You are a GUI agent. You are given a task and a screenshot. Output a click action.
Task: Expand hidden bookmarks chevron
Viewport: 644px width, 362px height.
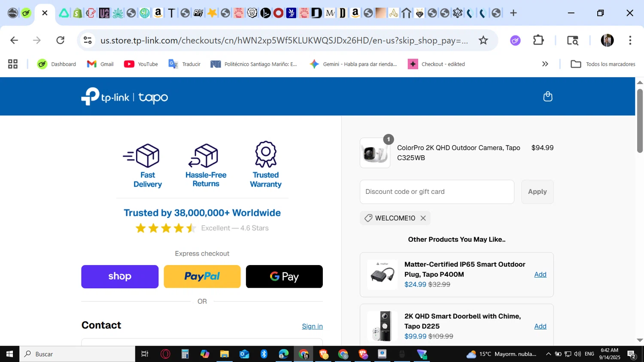tap(545, 64)
